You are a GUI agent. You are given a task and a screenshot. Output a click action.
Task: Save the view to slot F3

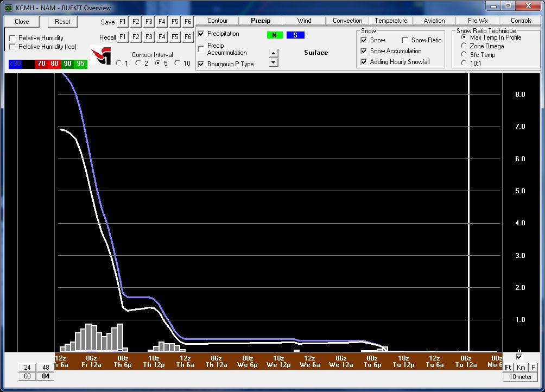point(149,22)
